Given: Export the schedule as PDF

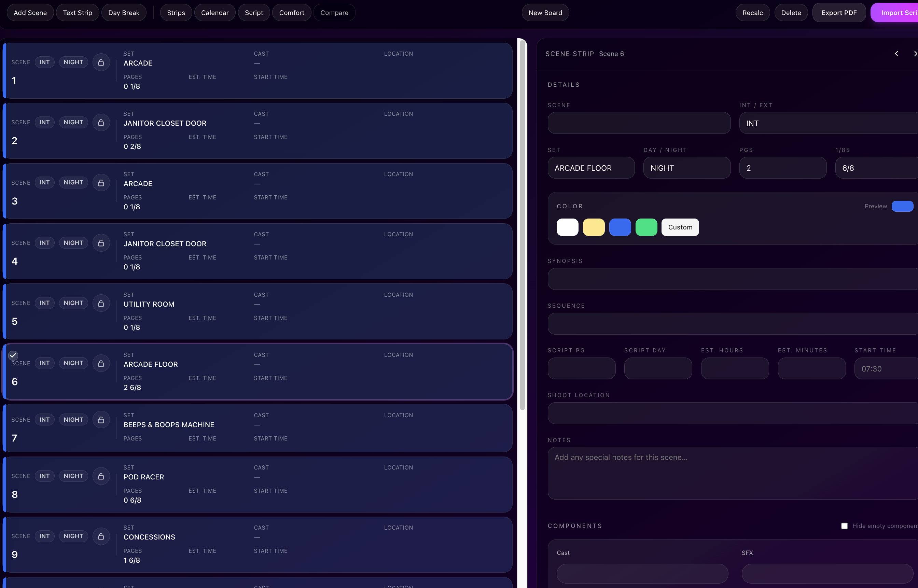Looking at the screenshot, I should click(x=838, y=12).
